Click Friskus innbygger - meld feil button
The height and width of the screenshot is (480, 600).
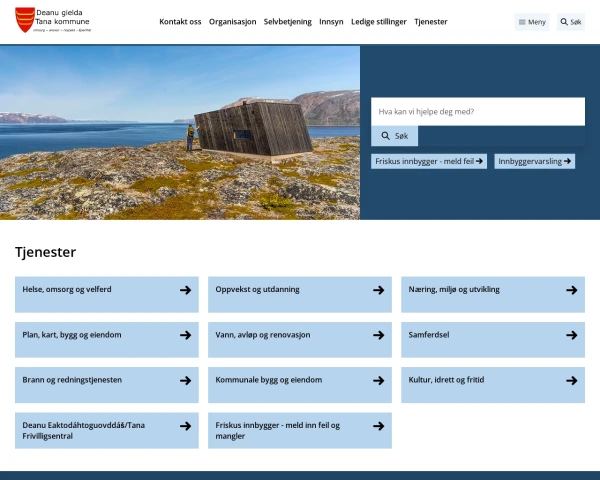(429, 161)
